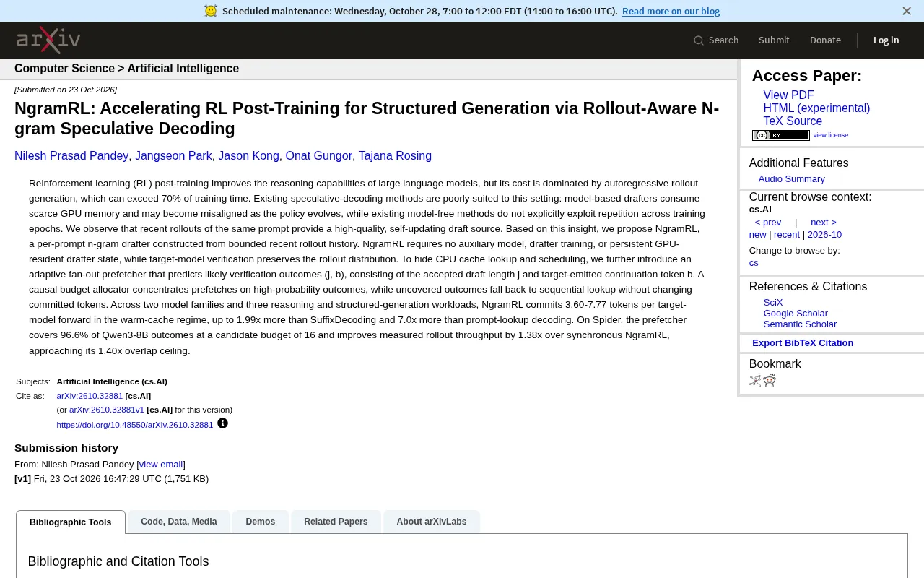924x578 pixels.
Task: Open author Onat Gungor's page
Action: pyautogui.click(x=319, y=156)
